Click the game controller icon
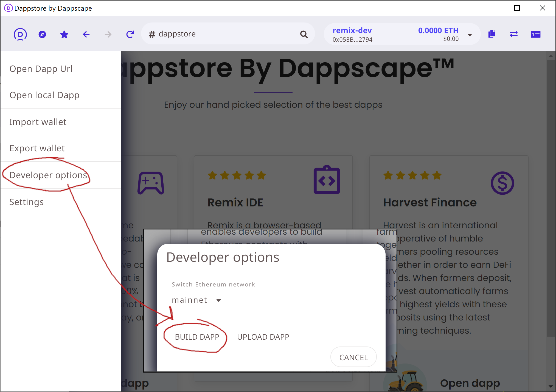This screenshot has width=556, height=392. tap(151, 183)
